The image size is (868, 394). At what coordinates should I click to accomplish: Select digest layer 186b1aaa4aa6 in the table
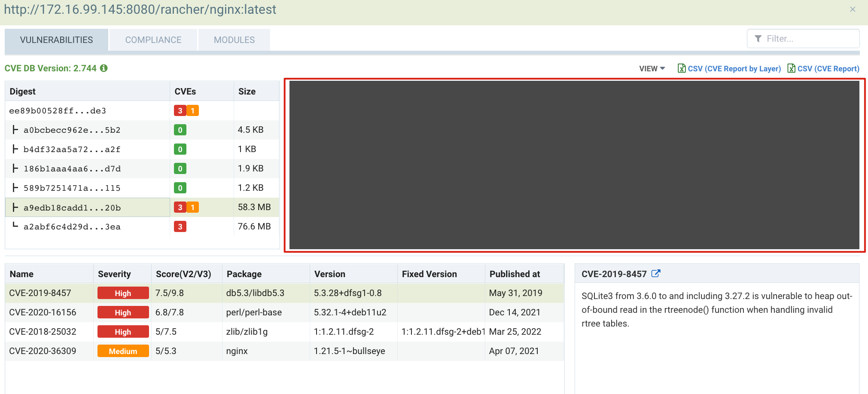point(73,168)
